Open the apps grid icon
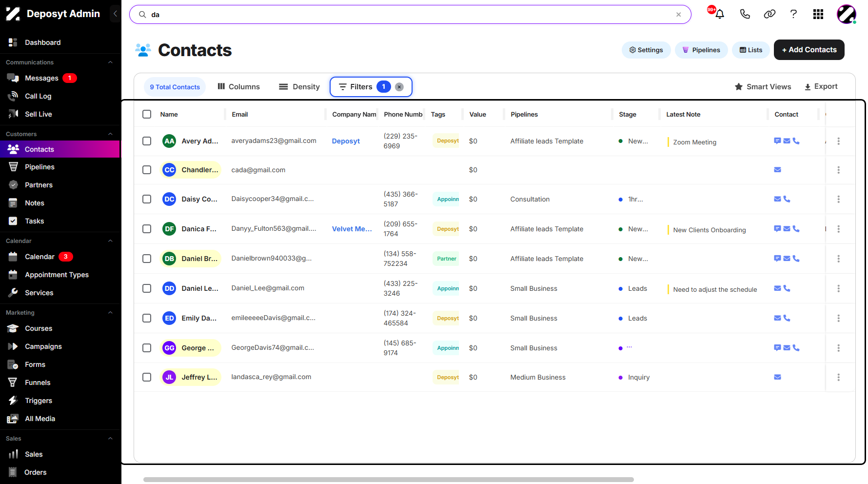 coord(818,14)
